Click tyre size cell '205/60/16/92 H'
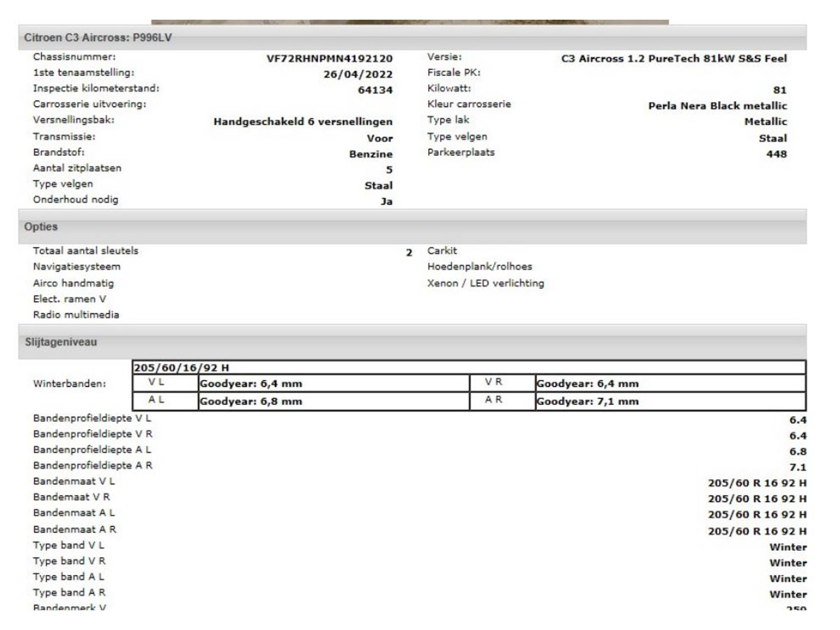This screenshot has height=630, width=840. click(x=469, y=367)
